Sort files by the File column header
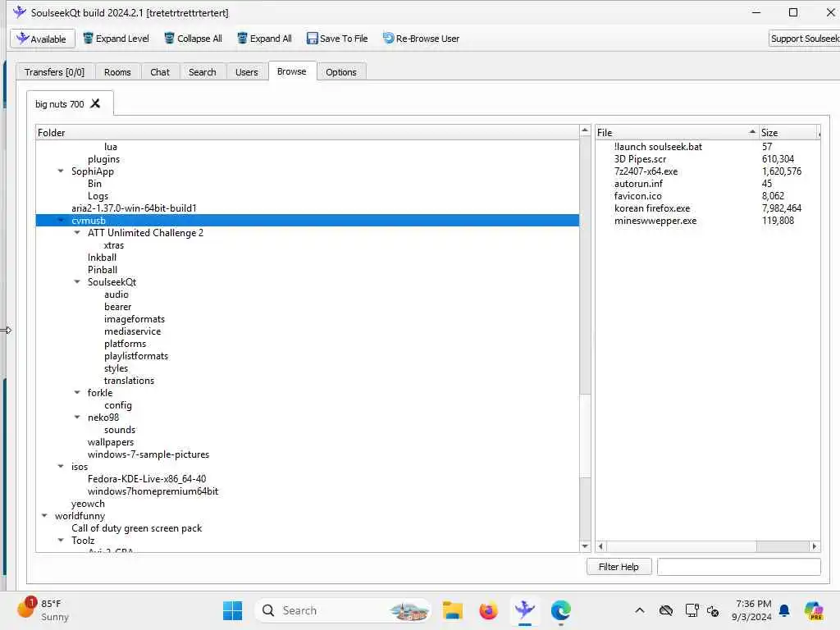The height and width of the screenshot is (630, 840). 677,132
